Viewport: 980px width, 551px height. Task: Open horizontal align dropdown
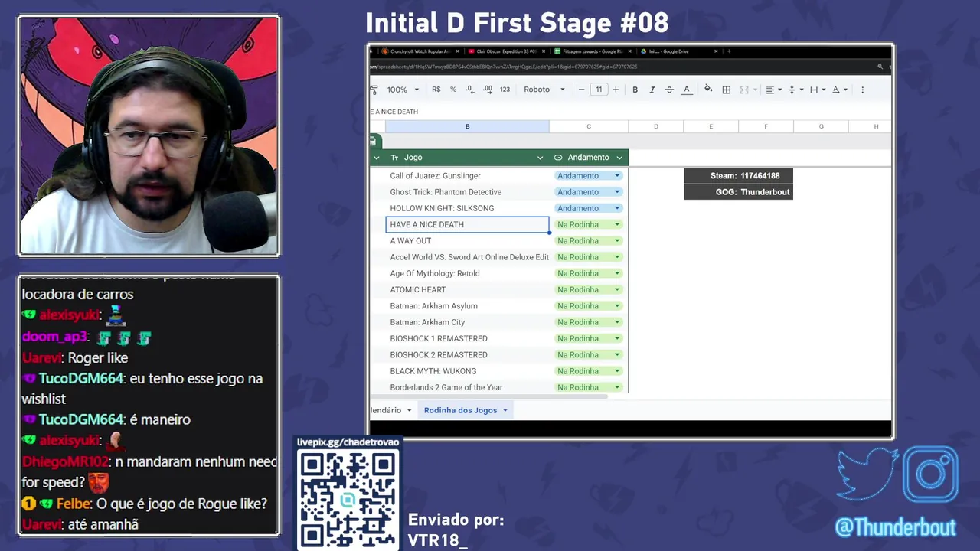click(x=774, y=90)
